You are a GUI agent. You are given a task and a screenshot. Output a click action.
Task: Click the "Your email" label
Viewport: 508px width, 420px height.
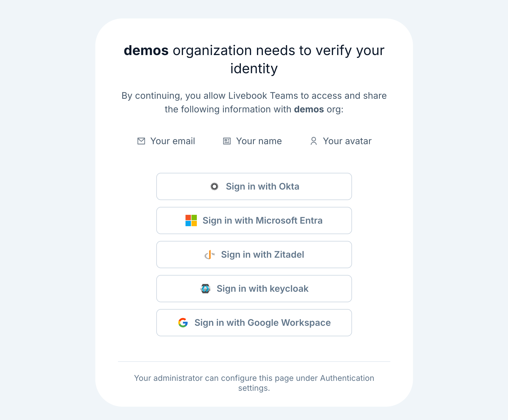pos(172,141)
